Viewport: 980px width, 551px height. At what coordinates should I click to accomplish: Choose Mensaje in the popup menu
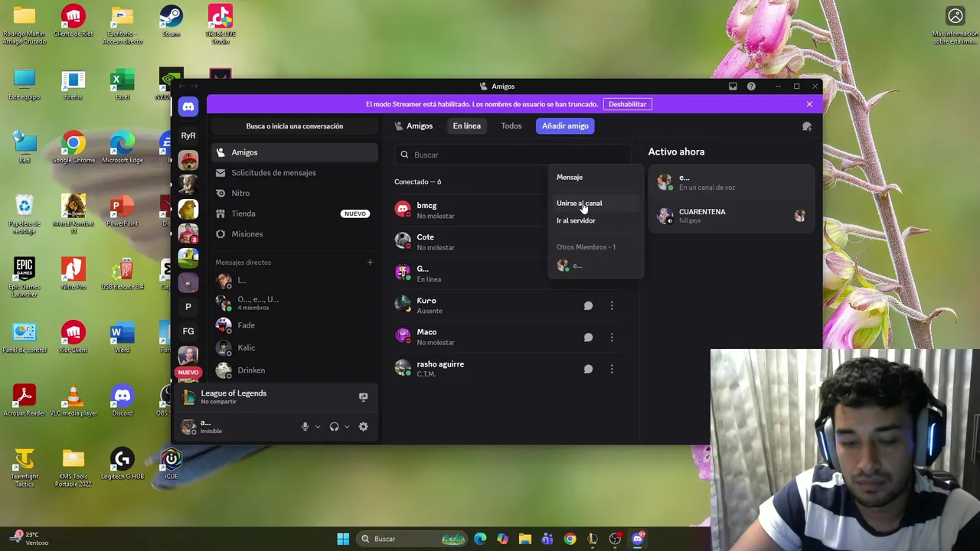click(x=596, y=178)
